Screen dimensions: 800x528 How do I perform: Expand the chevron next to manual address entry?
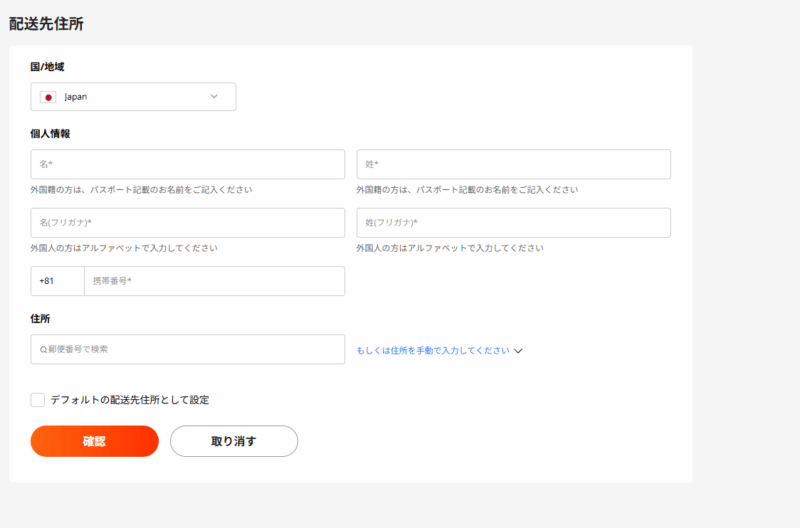click(518, 351)
